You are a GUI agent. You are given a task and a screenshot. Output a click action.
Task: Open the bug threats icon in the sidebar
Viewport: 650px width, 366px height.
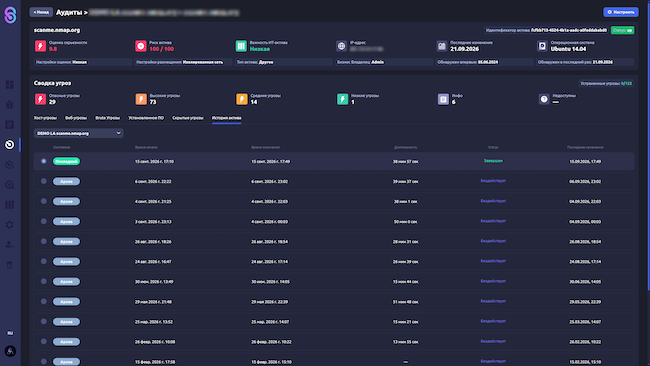tap(10, 104)
